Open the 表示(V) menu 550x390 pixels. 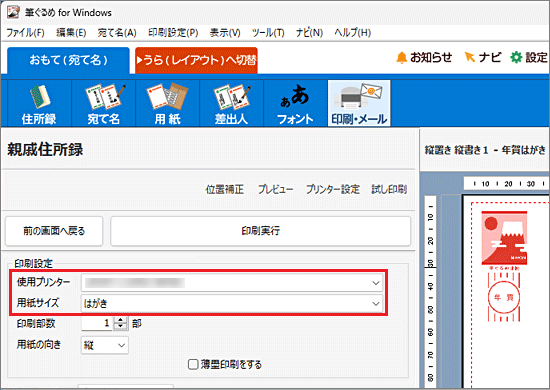coord(225,33)
